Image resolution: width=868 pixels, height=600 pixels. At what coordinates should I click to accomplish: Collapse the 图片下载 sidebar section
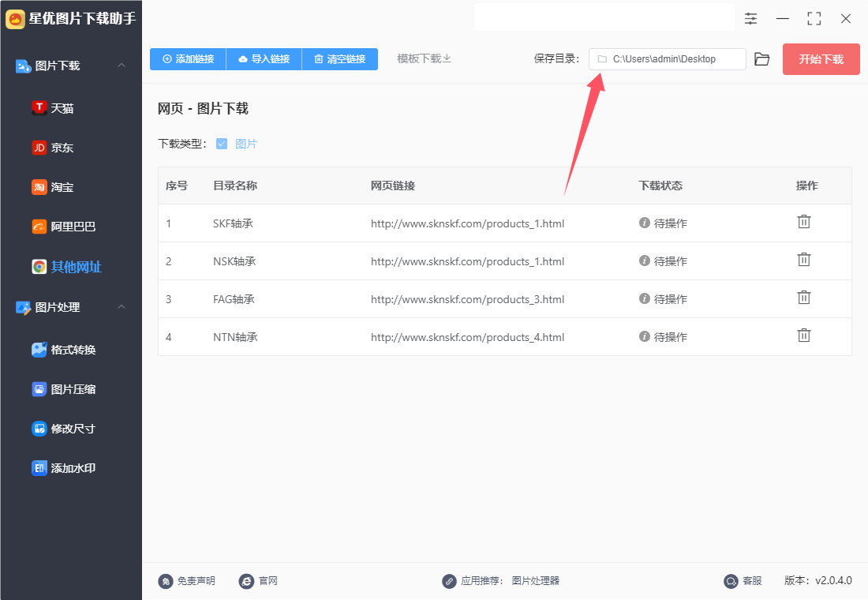(122, 66)
